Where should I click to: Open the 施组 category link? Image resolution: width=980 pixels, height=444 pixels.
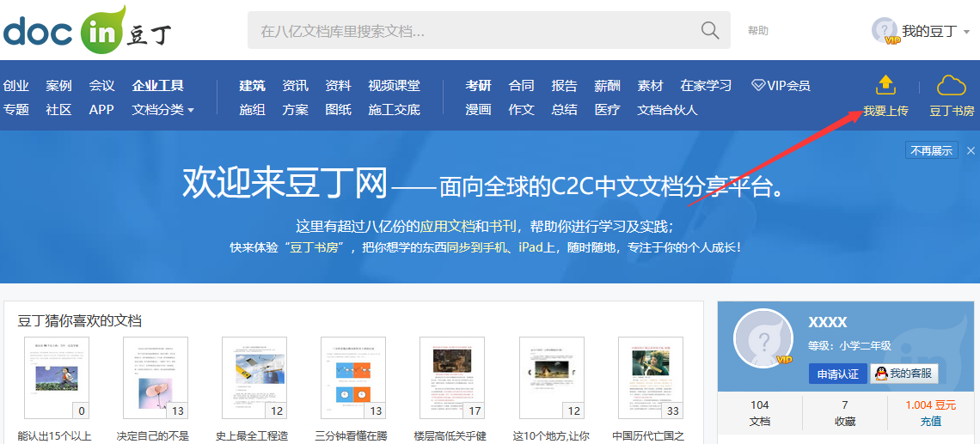coord(253,110)
